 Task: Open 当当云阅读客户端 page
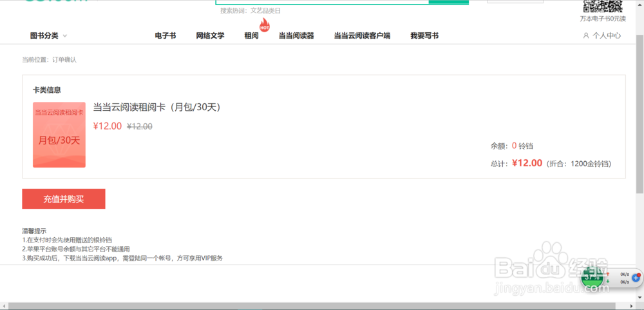click(x=362, y=36)
